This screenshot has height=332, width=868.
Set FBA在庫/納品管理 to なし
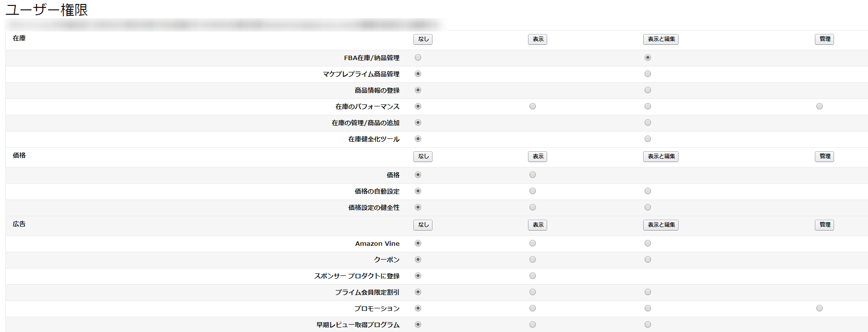(418, 58)
